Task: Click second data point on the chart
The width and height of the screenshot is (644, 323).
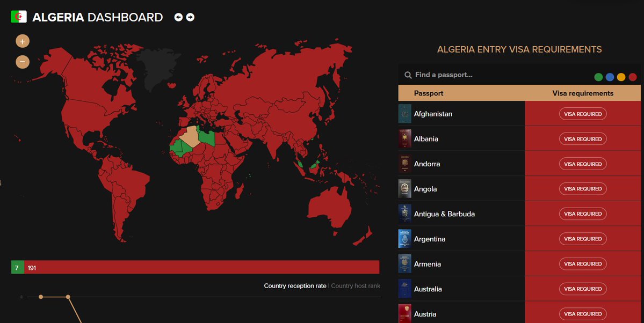Action: click(x=68, y=297)
